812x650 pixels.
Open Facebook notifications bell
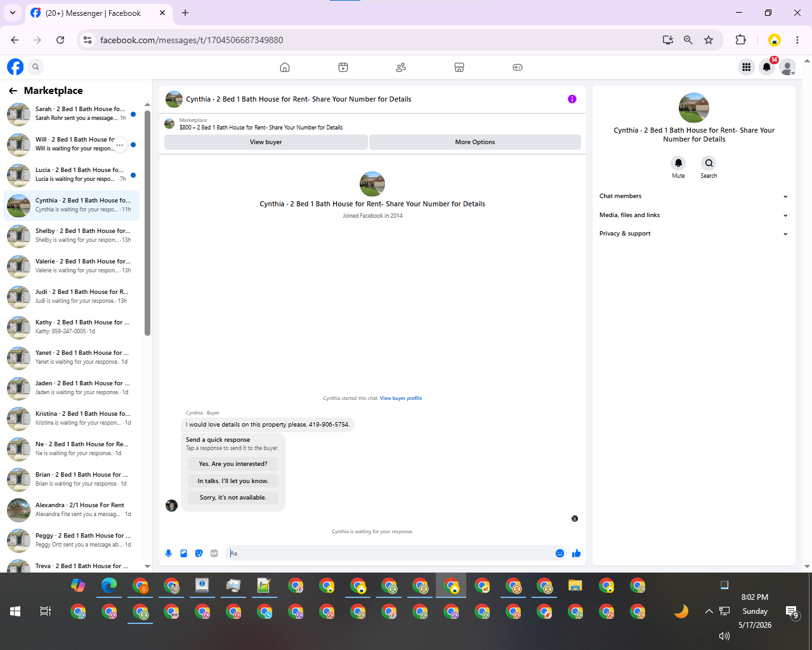click(767, 67)
